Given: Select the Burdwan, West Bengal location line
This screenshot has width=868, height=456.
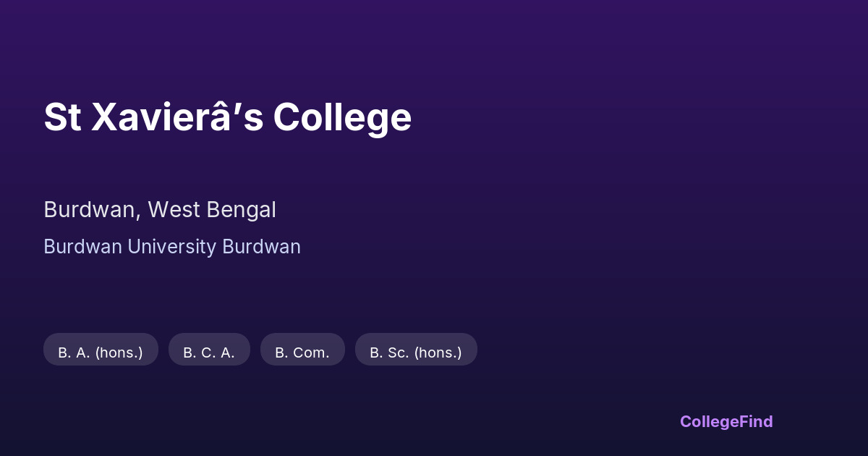Looking at the screenshot, I should (160, 210).
